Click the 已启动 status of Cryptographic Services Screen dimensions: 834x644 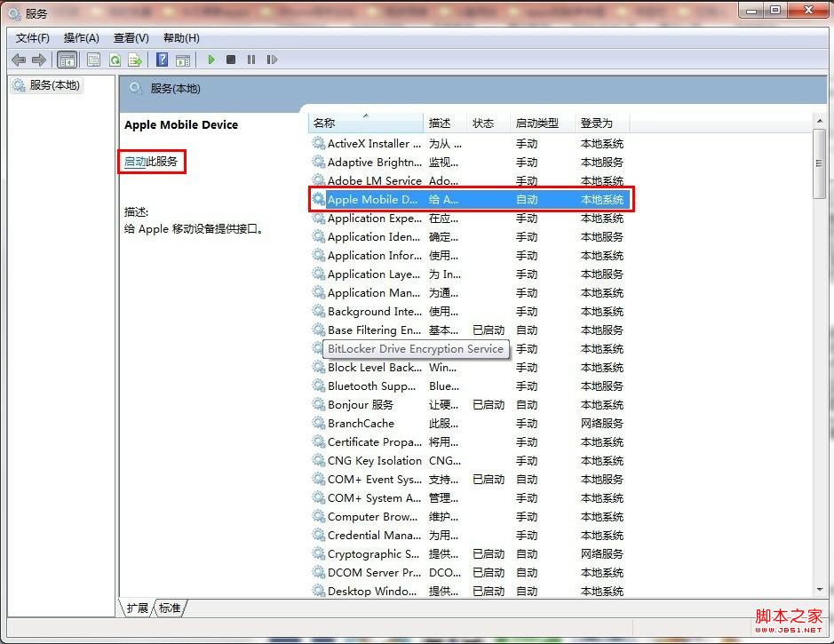[488, 553]
